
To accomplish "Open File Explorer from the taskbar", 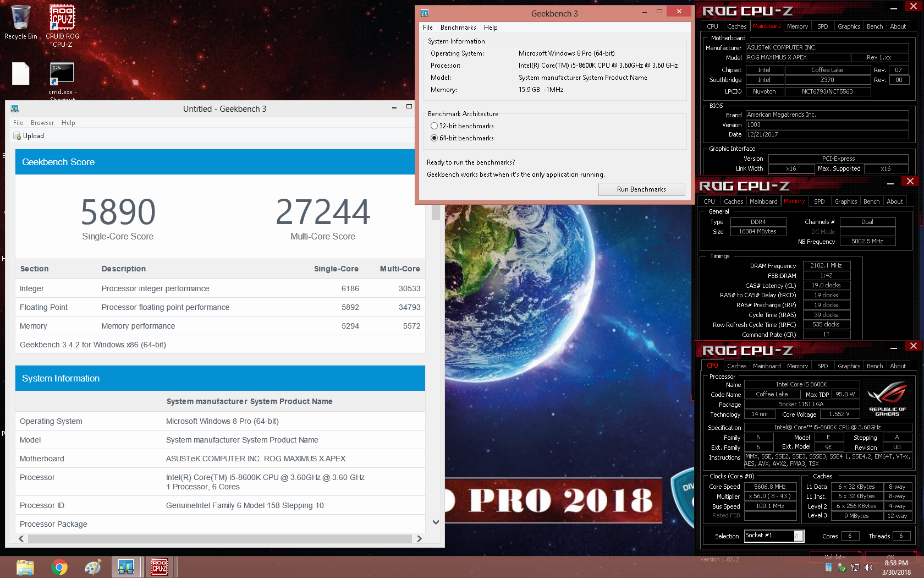I will pos(25,567).
